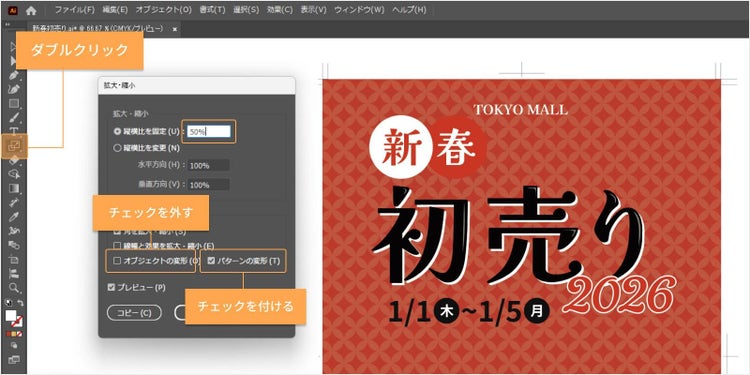Open the 効果(C) menu
The width and height of the screenshot is (750, 375).
click(x=280, y=10)
